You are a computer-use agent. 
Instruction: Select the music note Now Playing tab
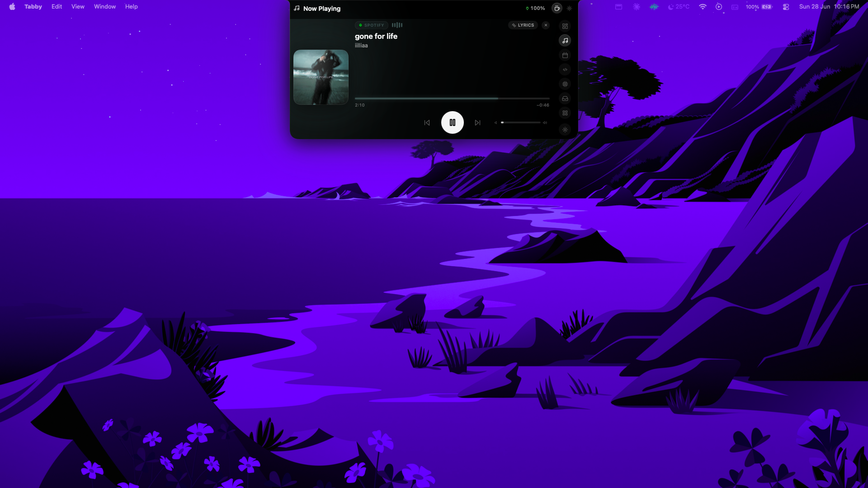pyautogui.click(x=565, y=41)
